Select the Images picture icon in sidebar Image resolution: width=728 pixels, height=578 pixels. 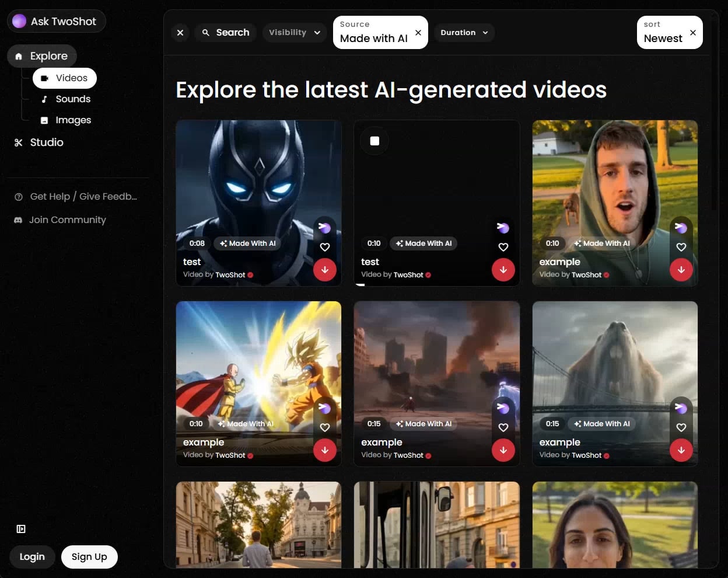(x=45, y=120)
